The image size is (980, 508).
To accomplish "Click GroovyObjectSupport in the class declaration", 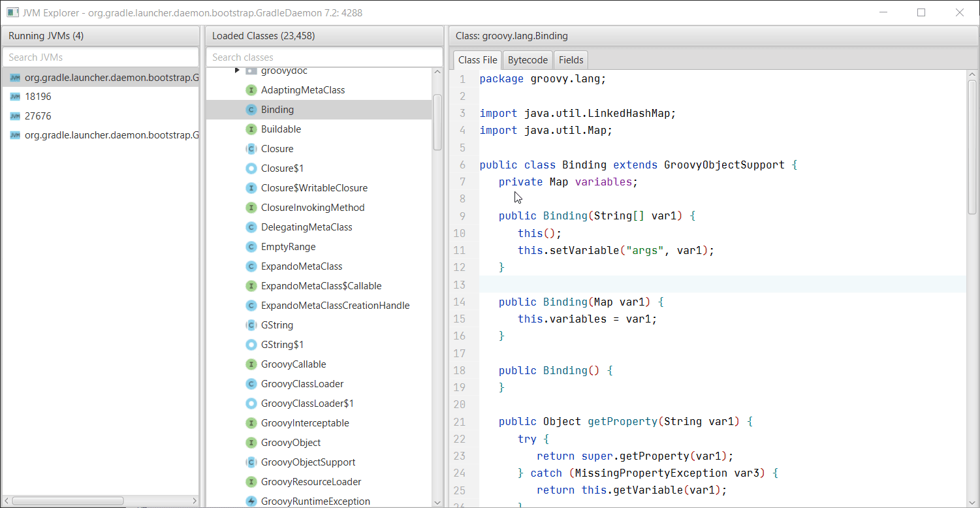I will tap(724, 165).
